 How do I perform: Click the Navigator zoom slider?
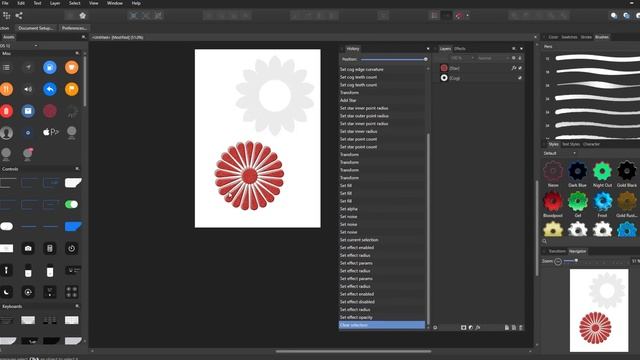pyautogui.click(x=576, y=260)
